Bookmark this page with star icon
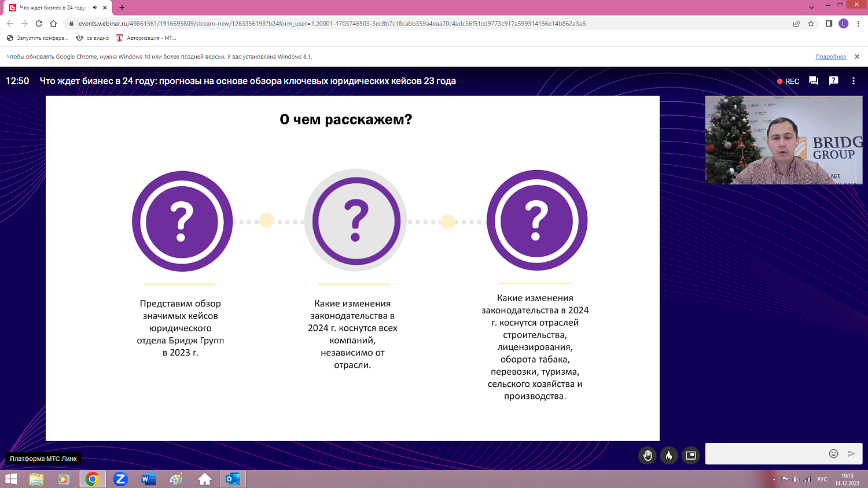 pos(811,24)
